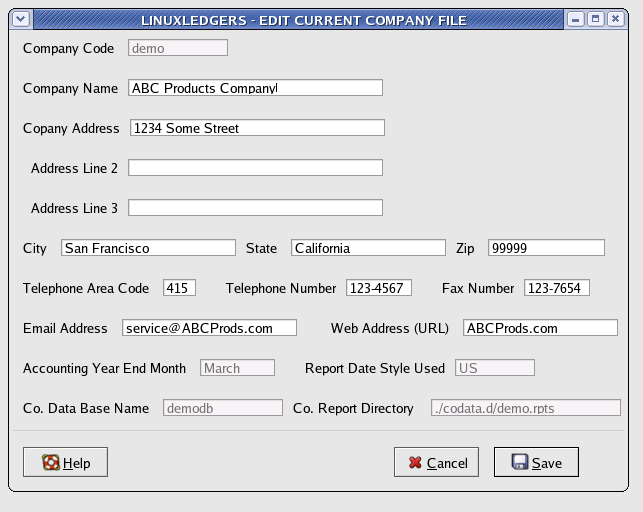Edit the City field showing San Francisco
This screenshot has height=512, width=643.
point(148,248)
